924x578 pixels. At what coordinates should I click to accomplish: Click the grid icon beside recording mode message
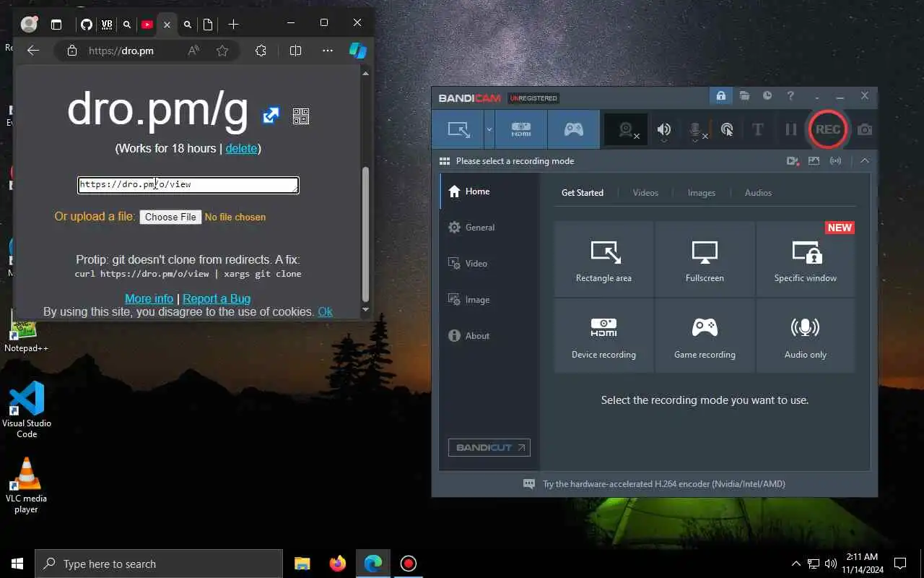[x=445, y=161]
